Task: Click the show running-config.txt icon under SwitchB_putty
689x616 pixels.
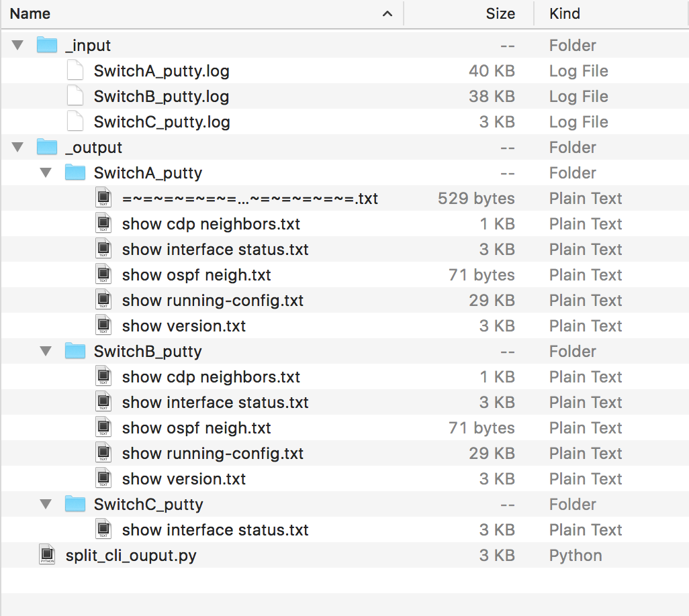Action: coord(103,453)
